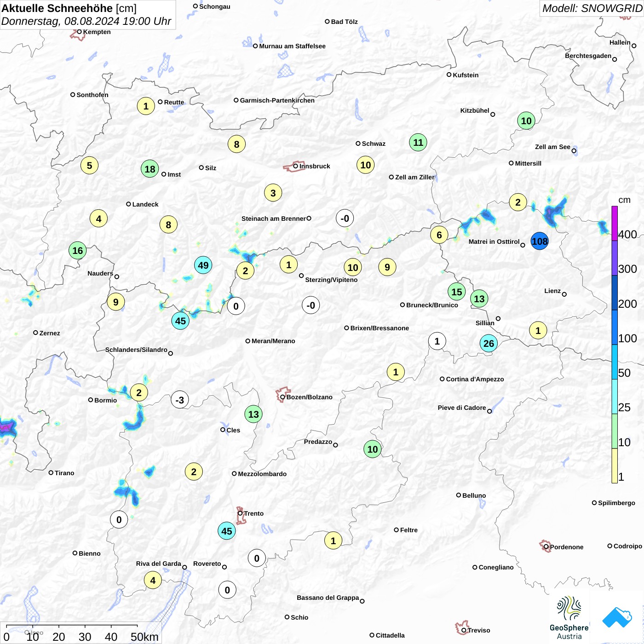644x644 pixels.
Task: Click the 300 cm purple legend color
Action: point(615,258)
